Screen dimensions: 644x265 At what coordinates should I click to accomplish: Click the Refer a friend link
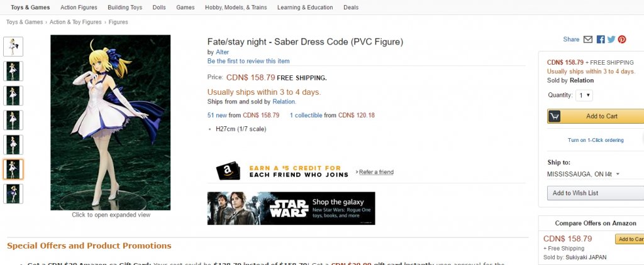(376, 172)
